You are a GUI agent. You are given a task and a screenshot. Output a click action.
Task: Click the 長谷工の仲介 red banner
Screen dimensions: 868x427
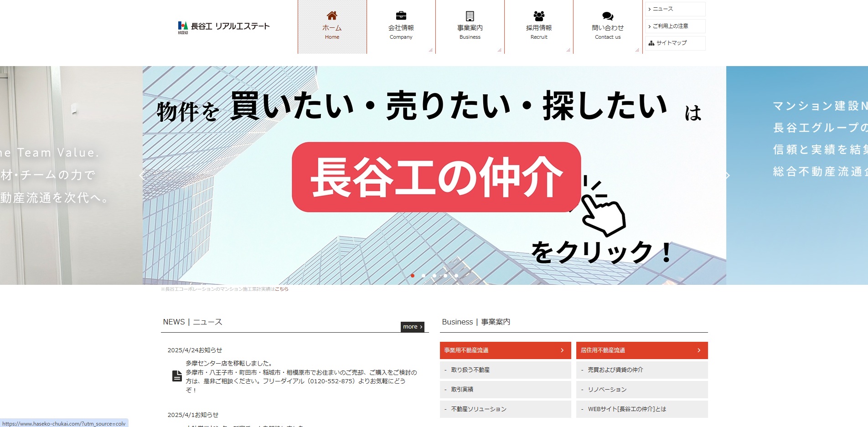[x=436, y=177]
